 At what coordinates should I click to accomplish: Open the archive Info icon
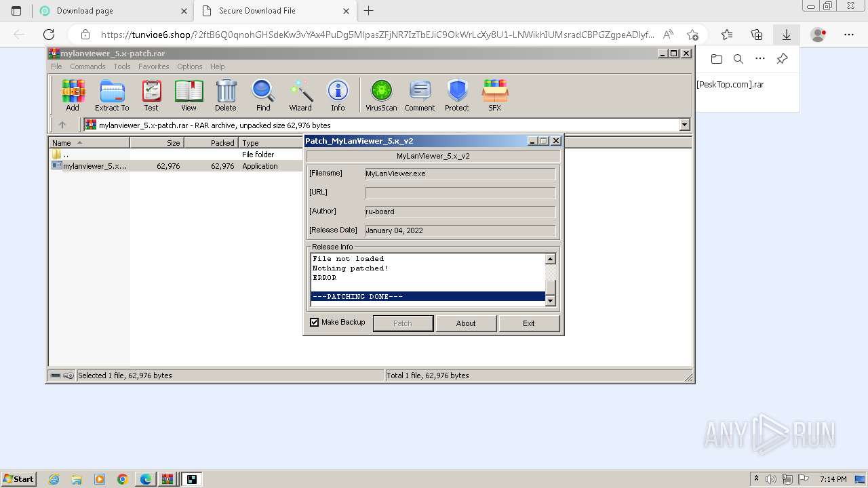coord(338,95)
